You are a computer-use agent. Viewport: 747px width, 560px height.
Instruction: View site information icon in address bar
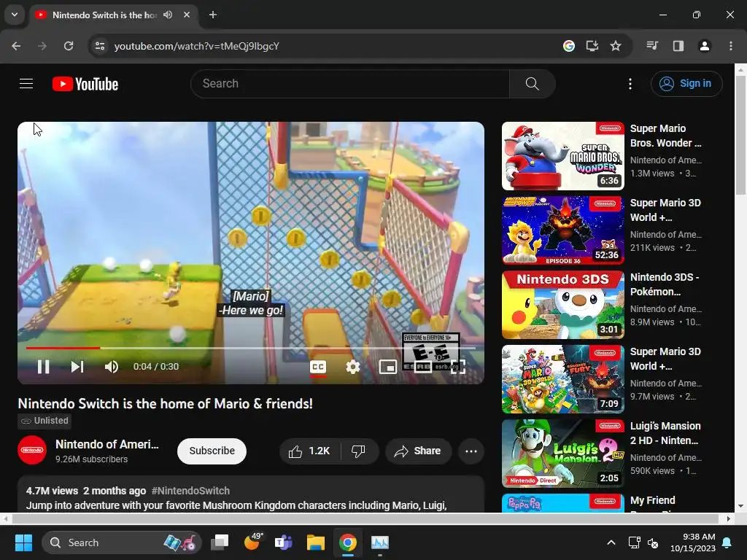(x=99, y=46)
